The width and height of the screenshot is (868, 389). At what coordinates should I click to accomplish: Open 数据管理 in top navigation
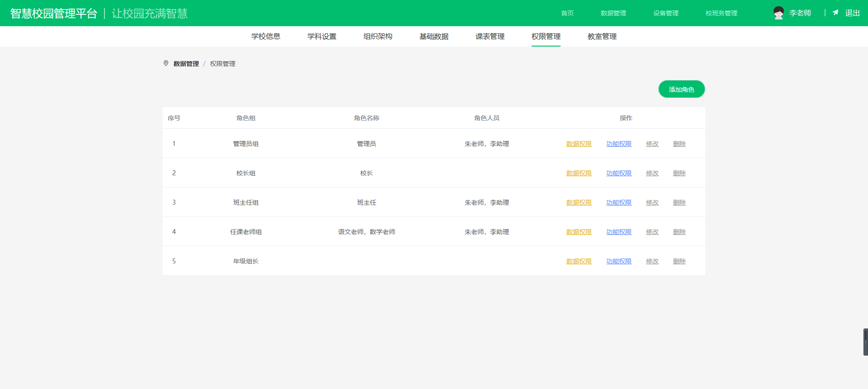(613, 13)
